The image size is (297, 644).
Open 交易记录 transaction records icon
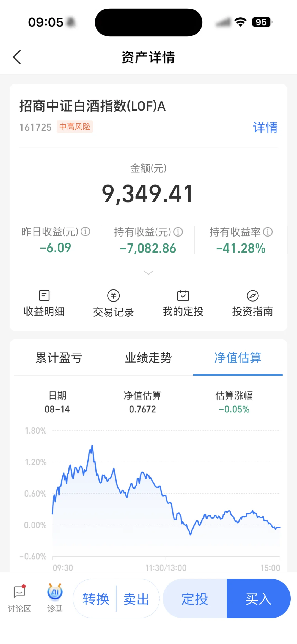(x=114, y=296)
